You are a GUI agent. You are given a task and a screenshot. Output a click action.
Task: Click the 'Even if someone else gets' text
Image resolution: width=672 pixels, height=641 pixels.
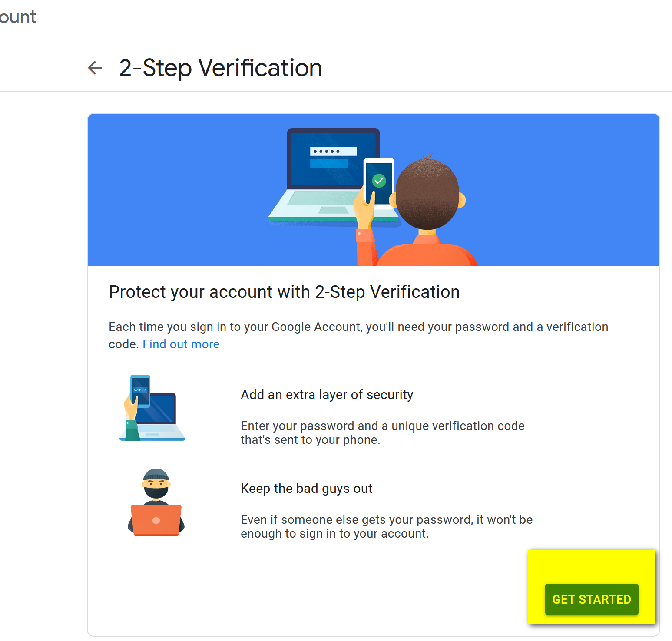click(x=386, y=519)
